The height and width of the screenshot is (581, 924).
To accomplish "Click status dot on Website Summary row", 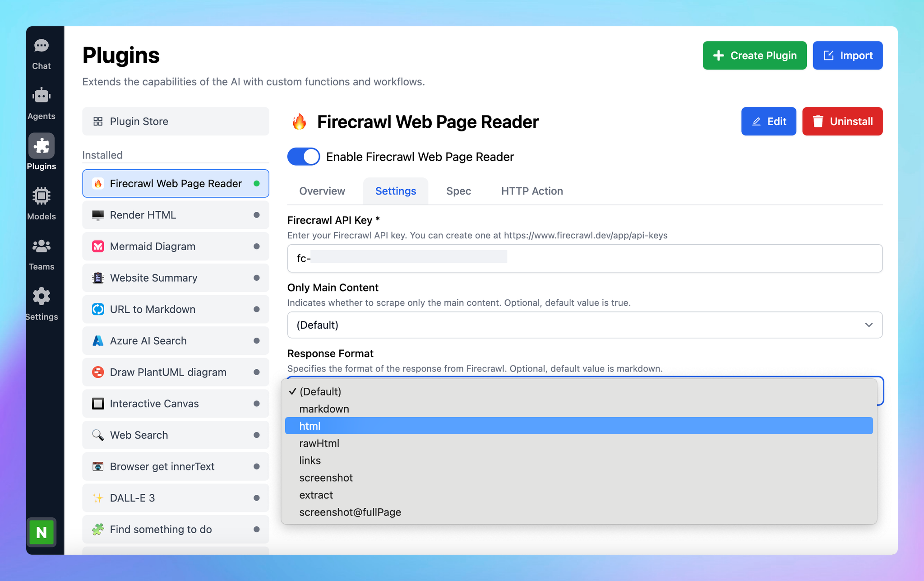I will [x=257, y=278].
